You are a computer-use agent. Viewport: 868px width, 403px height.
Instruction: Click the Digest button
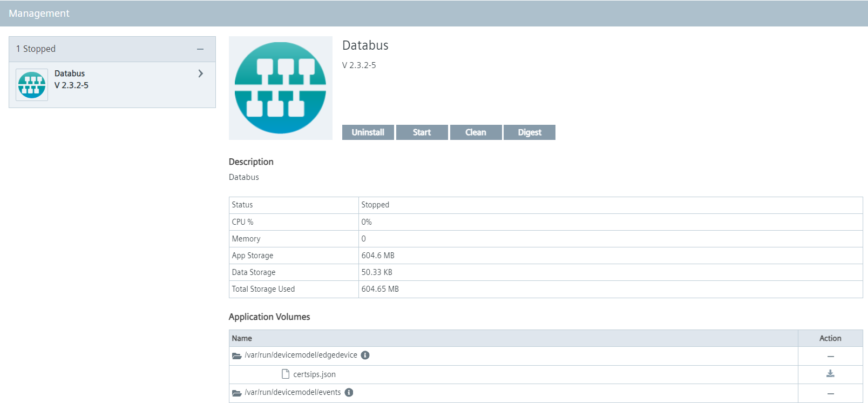(530, 132)
